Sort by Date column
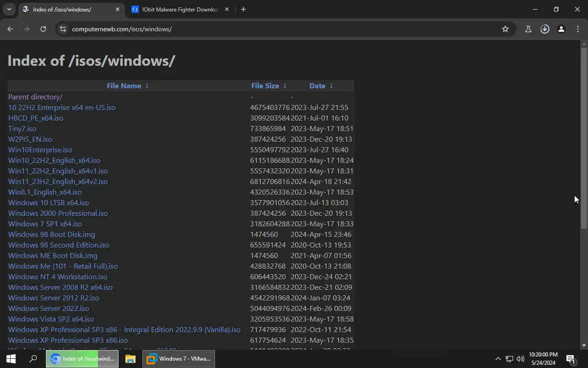Viewport: 588px width, 368px height. coord(317,86)
